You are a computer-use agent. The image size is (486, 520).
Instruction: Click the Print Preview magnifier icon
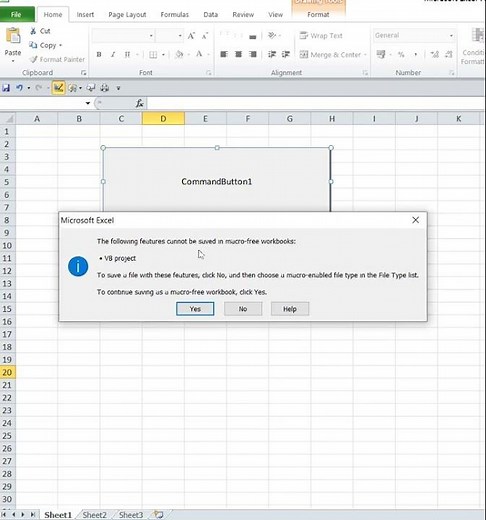coord(90,88)
